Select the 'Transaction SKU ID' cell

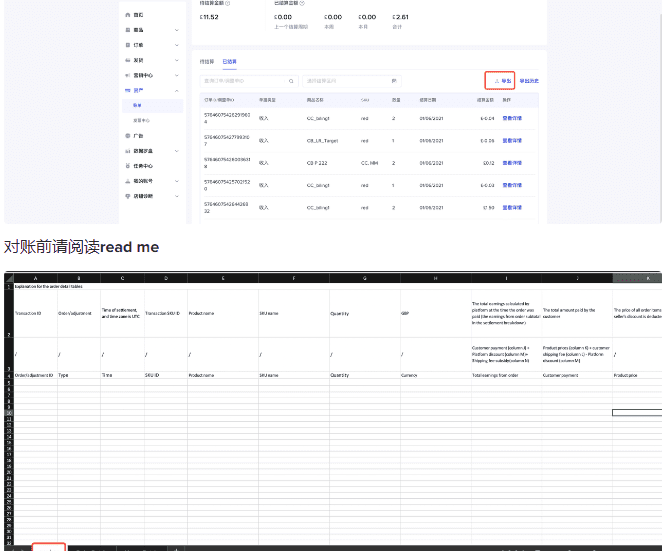pyautogui.click(x=165, y=314)
